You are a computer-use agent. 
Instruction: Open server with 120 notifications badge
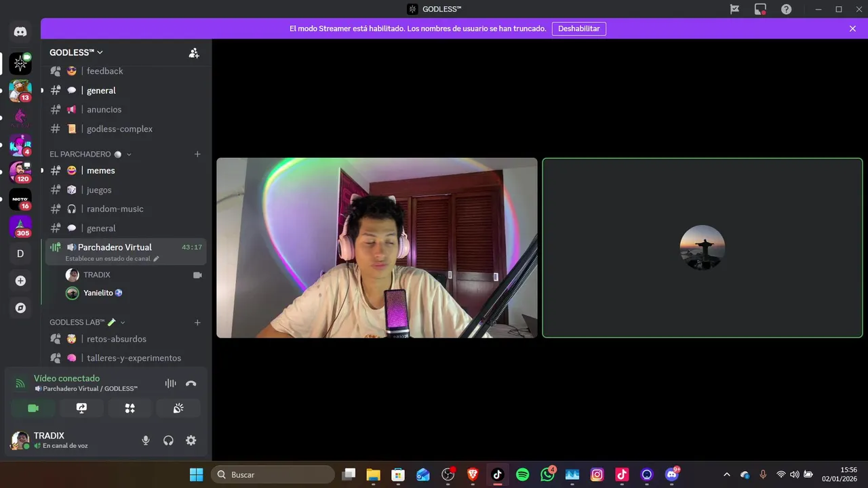[20, 172]
